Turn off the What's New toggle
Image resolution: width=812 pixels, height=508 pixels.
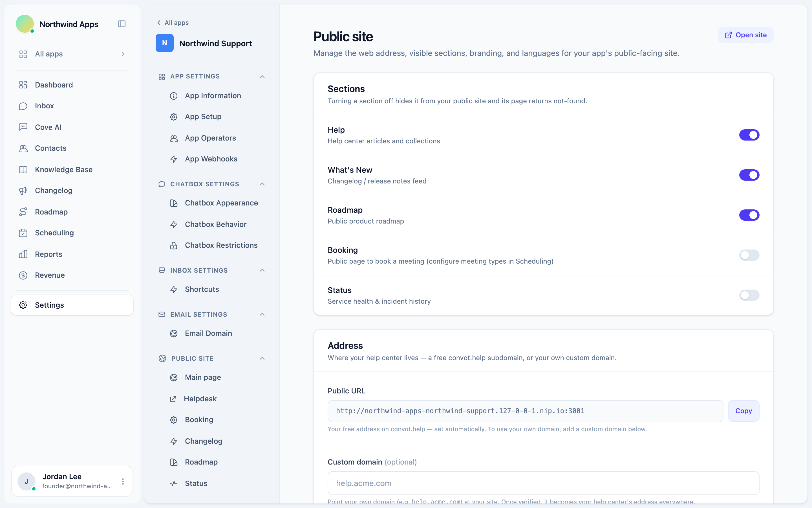coord(749,175)
